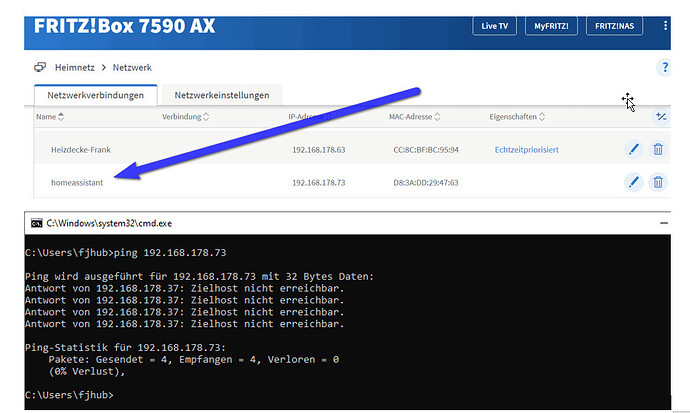Select the Heizdecke-Frank name cell
The width and height of the screenshot is (690, 413).
point(81,150)
